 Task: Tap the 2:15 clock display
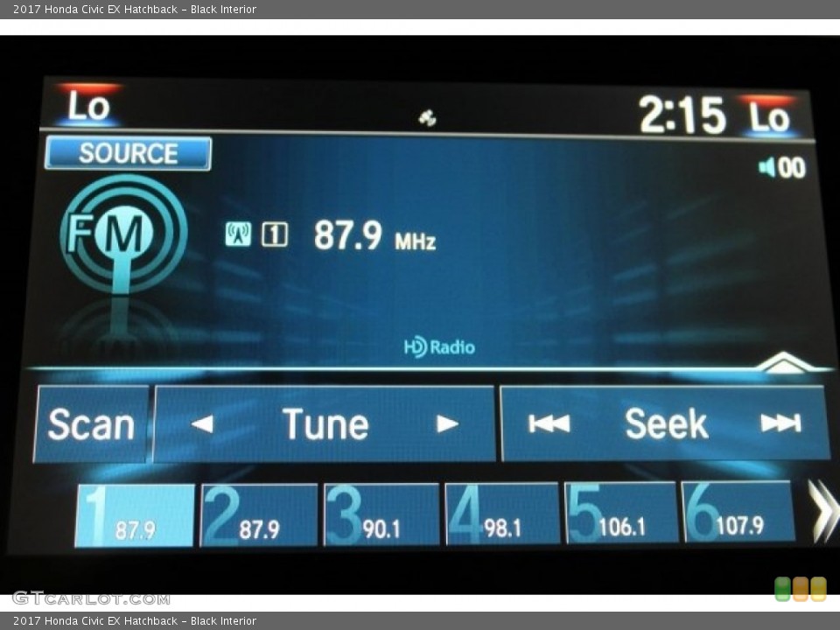pyautogui.click(x=682, y=114)
